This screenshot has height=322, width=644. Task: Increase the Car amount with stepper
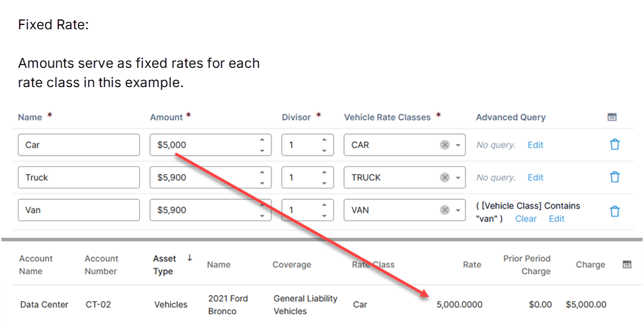[x=262, y=140]
